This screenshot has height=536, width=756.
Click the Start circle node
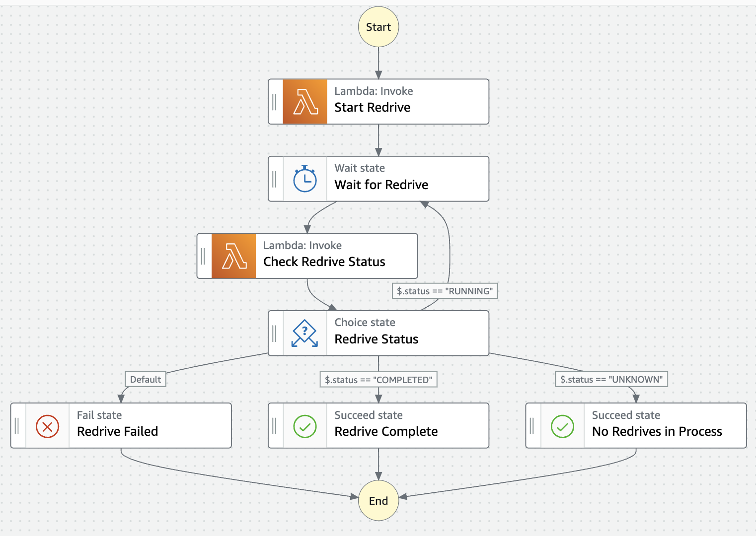point(378,27)
